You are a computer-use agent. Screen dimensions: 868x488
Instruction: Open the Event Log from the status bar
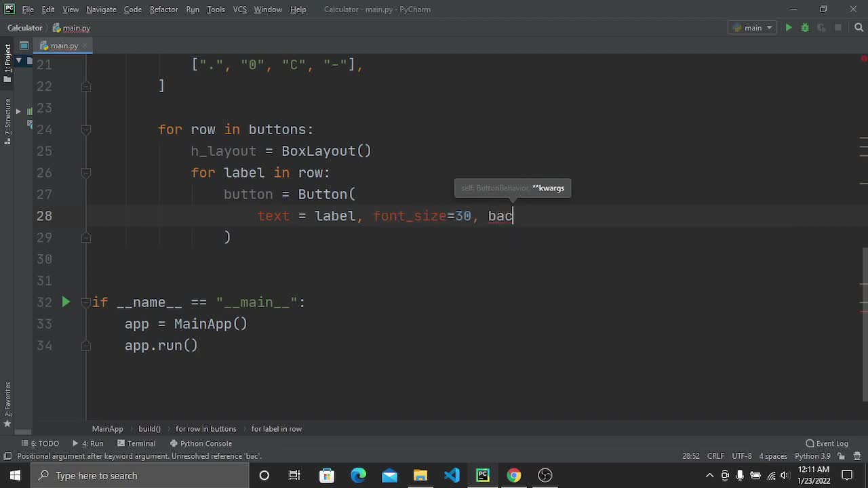pos(828,443)
